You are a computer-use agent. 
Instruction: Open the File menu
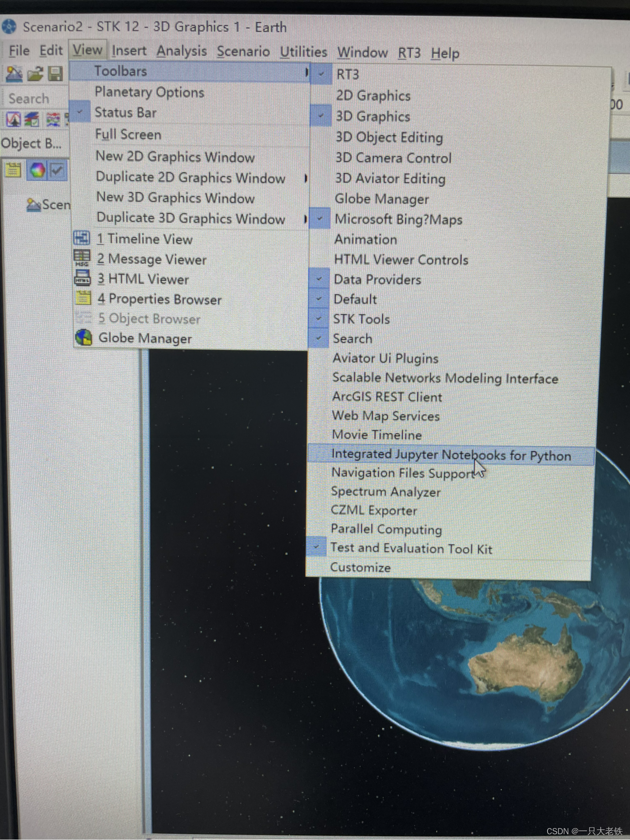click(19, 51)
